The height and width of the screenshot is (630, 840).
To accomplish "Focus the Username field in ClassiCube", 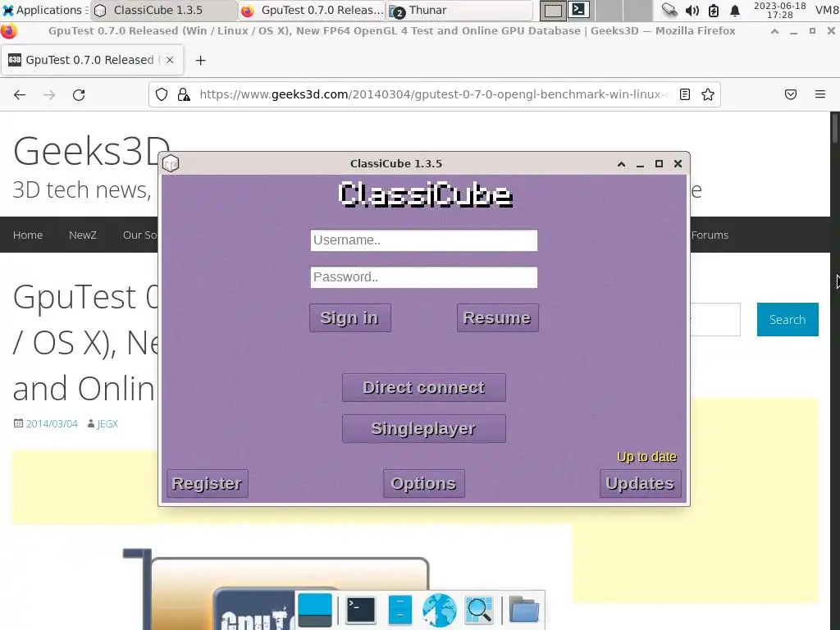I will click(x=424, y=240).
